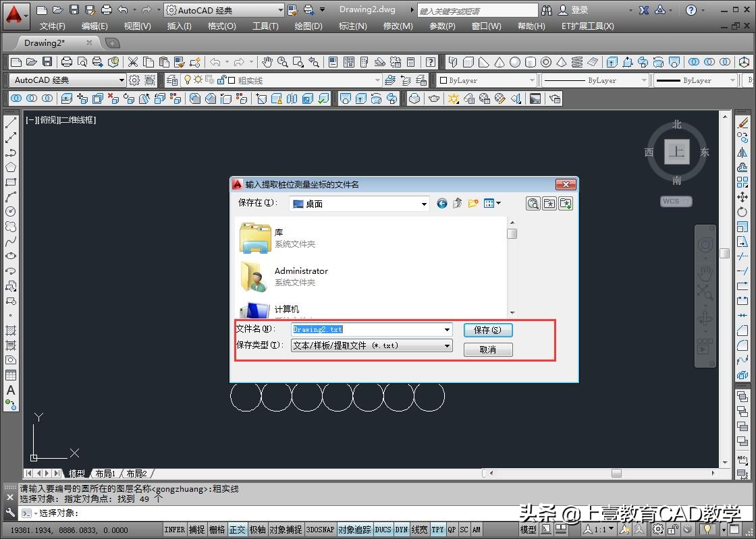Expand the 保存类型 file type dropdown
Screen dimensions: 756x539
click(447, 345)
